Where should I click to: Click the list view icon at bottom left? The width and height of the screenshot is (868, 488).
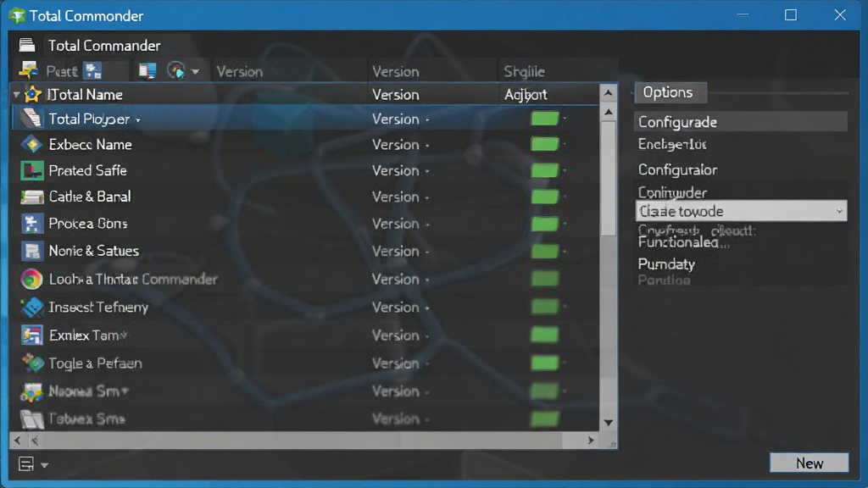pos(26,463)
